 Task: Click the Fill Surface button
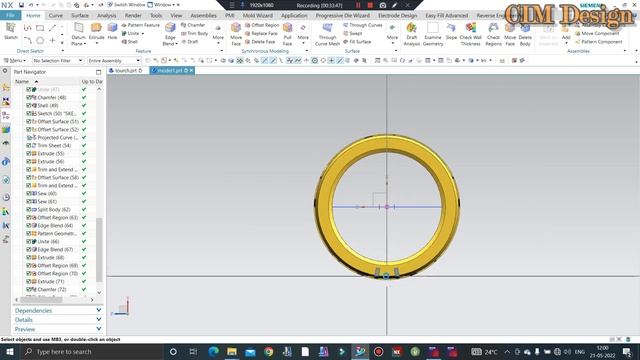[x=357, y=42]
